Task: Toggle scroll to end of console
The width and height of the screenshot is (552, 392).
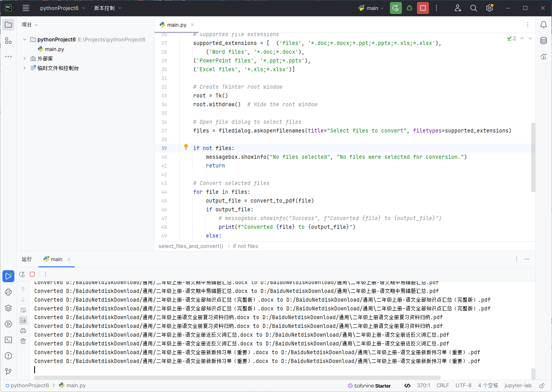Action: (x=23, y=320)
